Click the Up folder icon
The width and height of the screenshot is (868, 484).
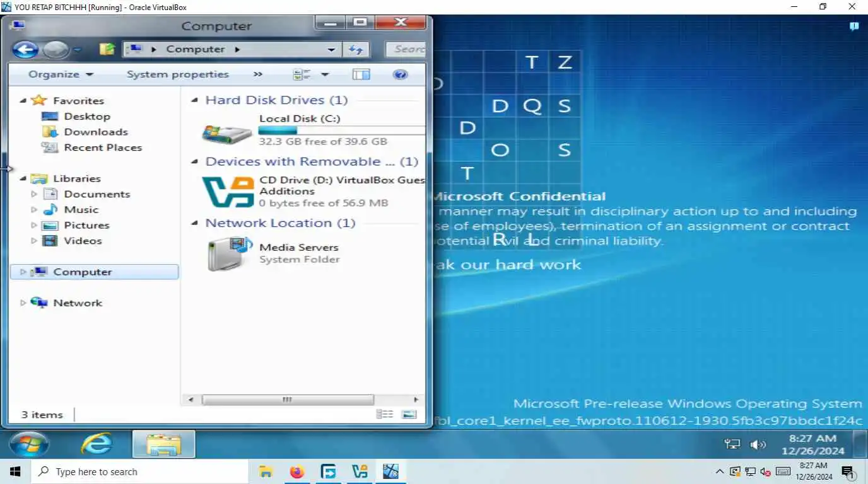(108, 49)
